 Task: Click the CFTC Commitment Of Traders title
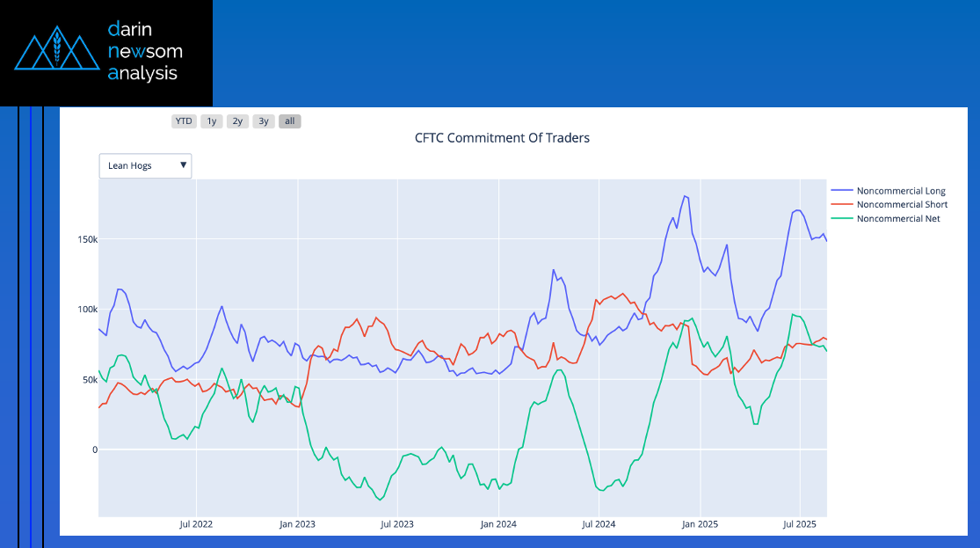point(502,138)
